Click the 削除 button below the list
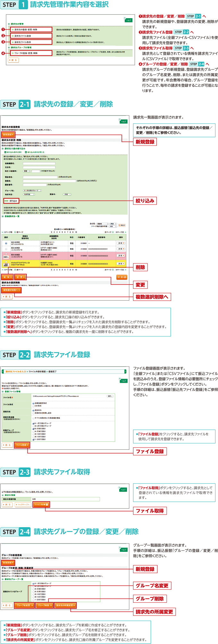Screen dimensions: 218x644 tap(7, 277)
